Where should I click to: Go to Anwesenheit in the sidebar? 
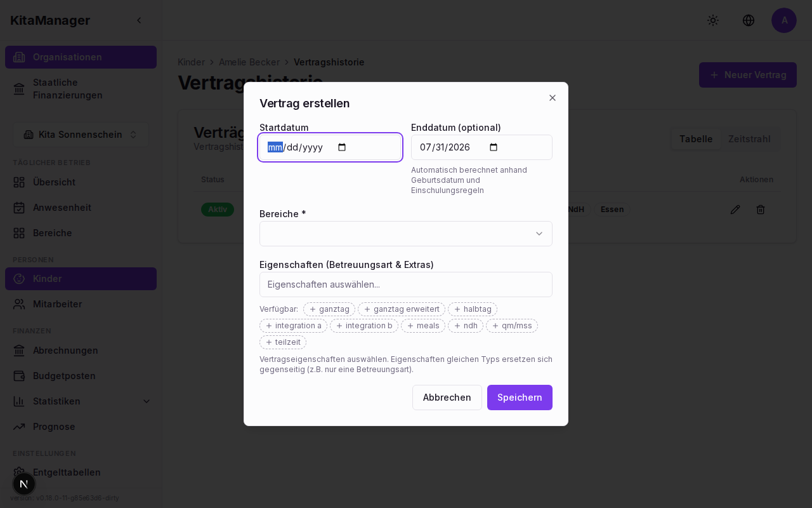point(62,208)
